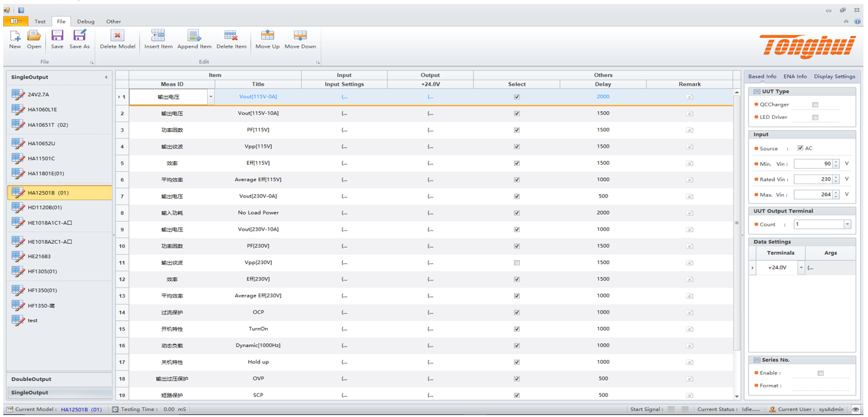Click the Save As icon
Screen dimensions: 868x417
80,36
